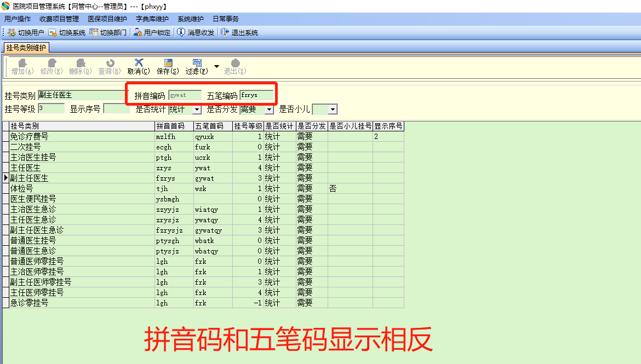641x364 pixels.
Task: Click the 切换系统 toolbar icon
Action: click(x=53, y=32)
